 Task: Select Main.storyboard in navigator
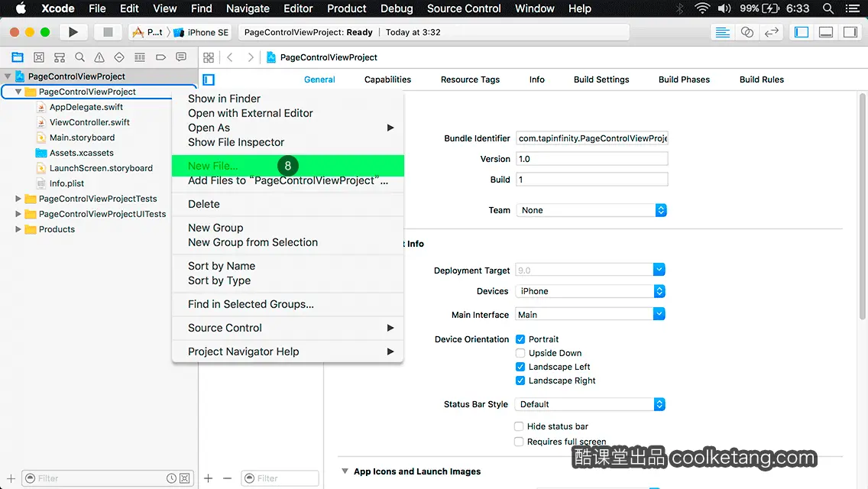click(82, 138)
